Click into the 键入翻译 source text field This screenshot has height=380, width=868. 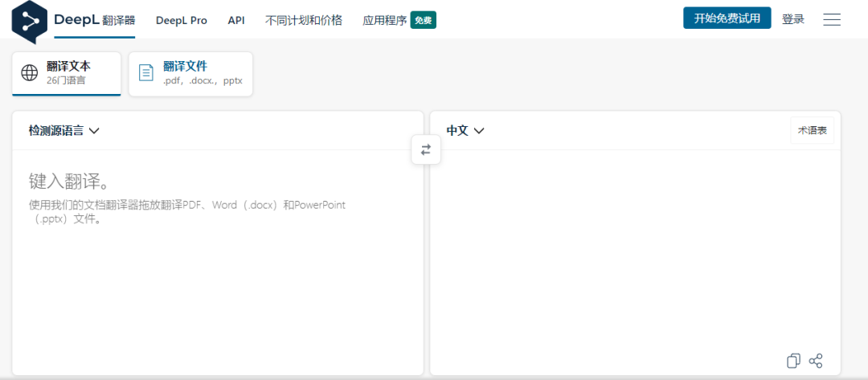pos(218,262)
